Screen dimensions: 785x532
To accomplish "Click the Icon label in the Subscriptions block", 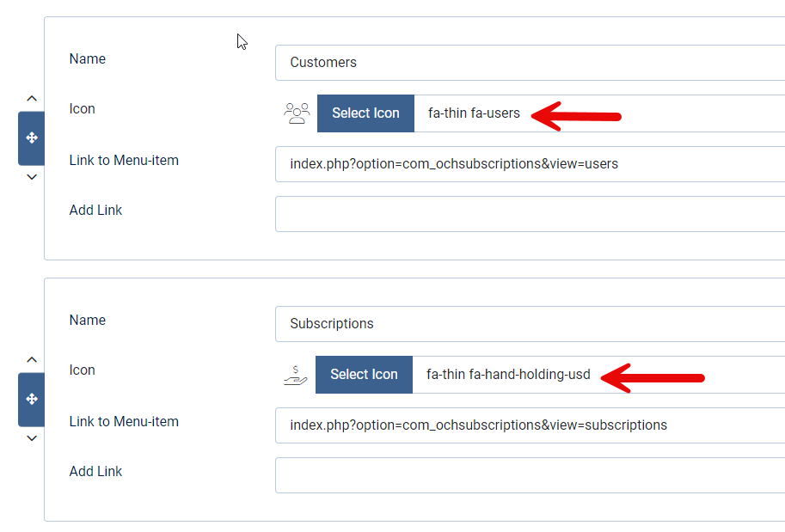I will [x=82, y=370].
